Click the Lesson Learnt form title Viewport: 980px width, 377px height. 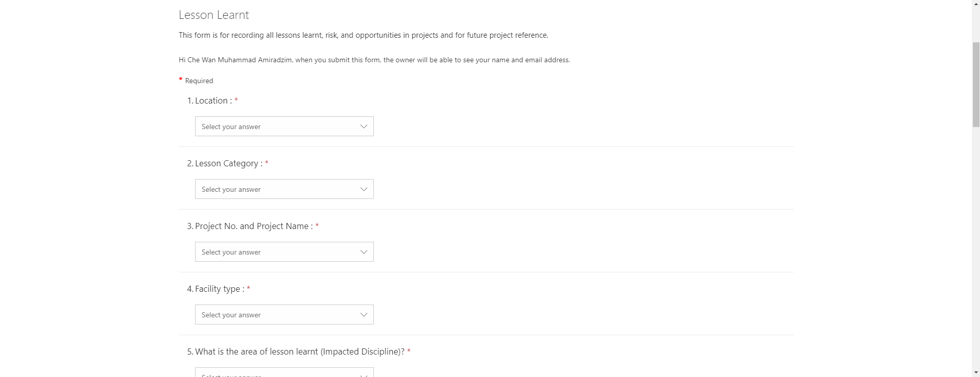coord(213,15)
